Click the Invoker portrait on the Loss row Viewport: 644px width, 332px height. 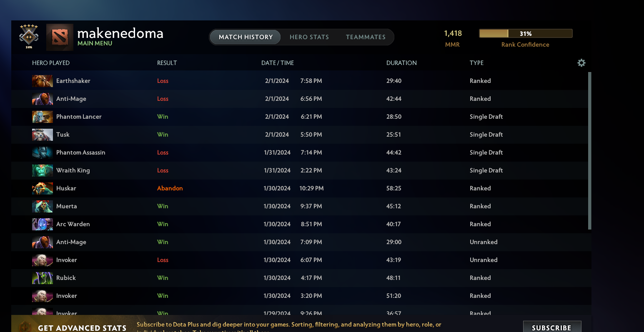(42, 260)
